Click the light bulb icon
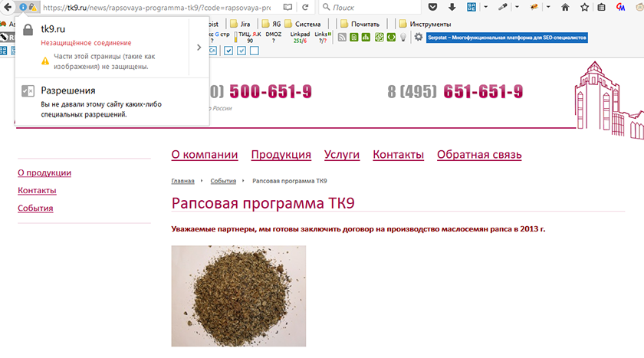Image resolution: width=644 pixels, height=358 pixels. pos(403,38)
